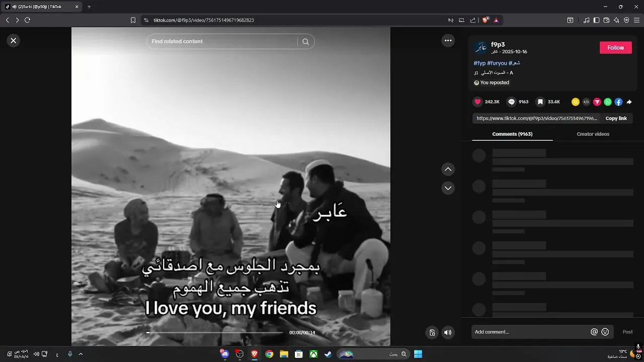Open the f9p3 username link
This screenshot has width=644, height=362.
[498, 45]
